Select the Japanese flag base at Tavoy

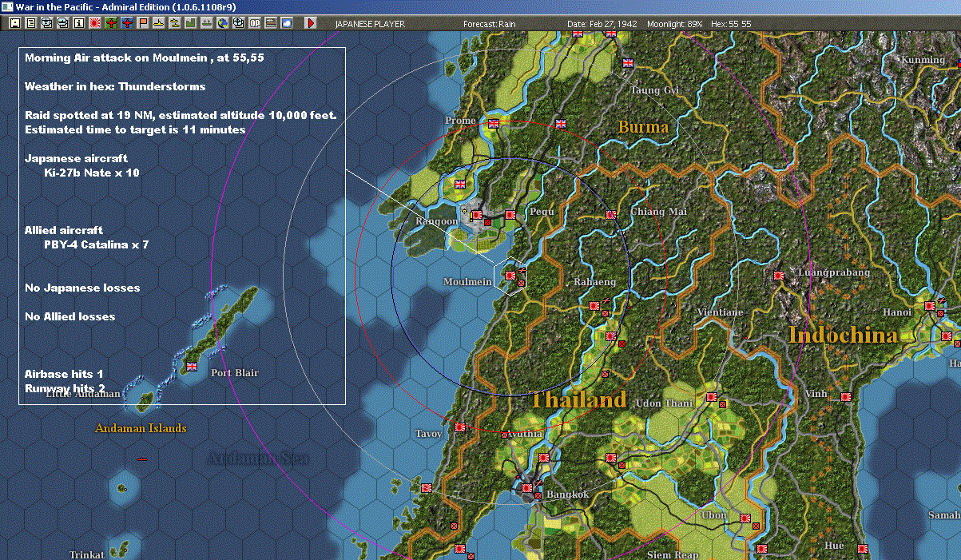[460, 427]
